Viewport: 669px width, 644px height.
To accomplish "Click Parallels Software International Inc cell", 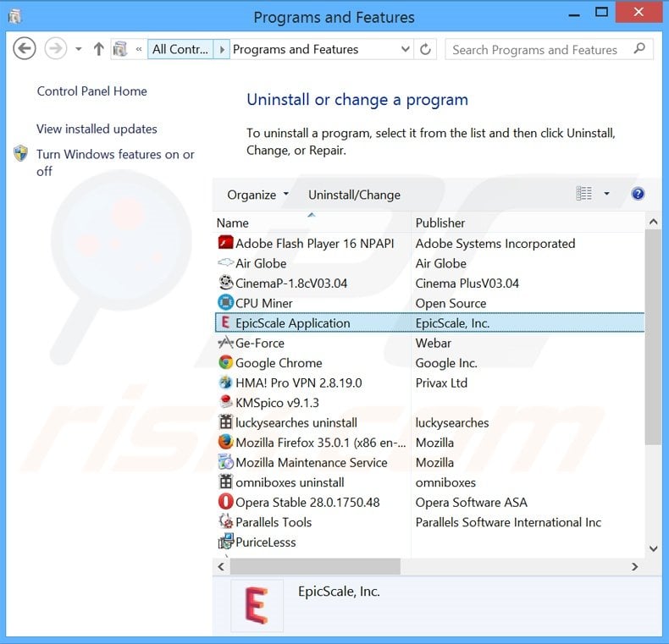I will 508,522.
